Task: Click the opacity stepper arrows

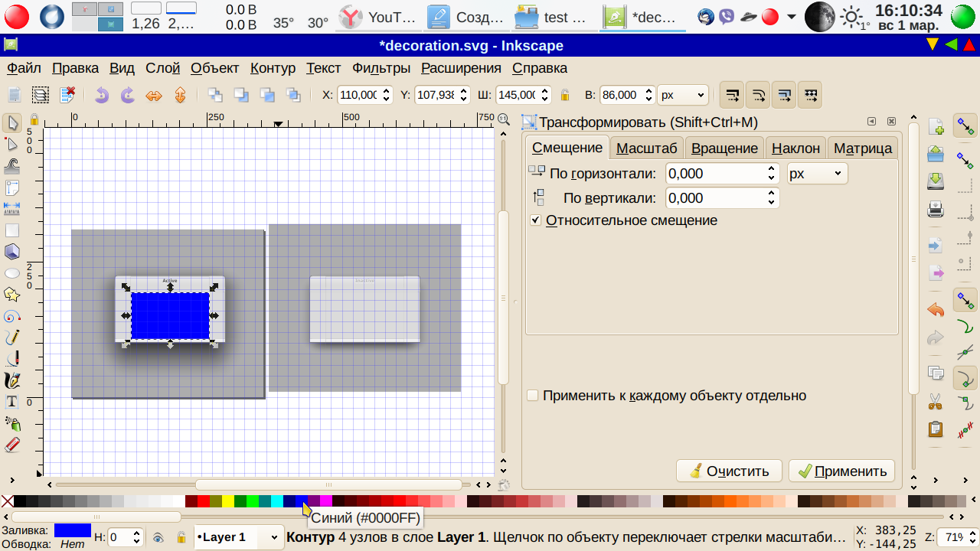Action: click(x=137, y=538)
